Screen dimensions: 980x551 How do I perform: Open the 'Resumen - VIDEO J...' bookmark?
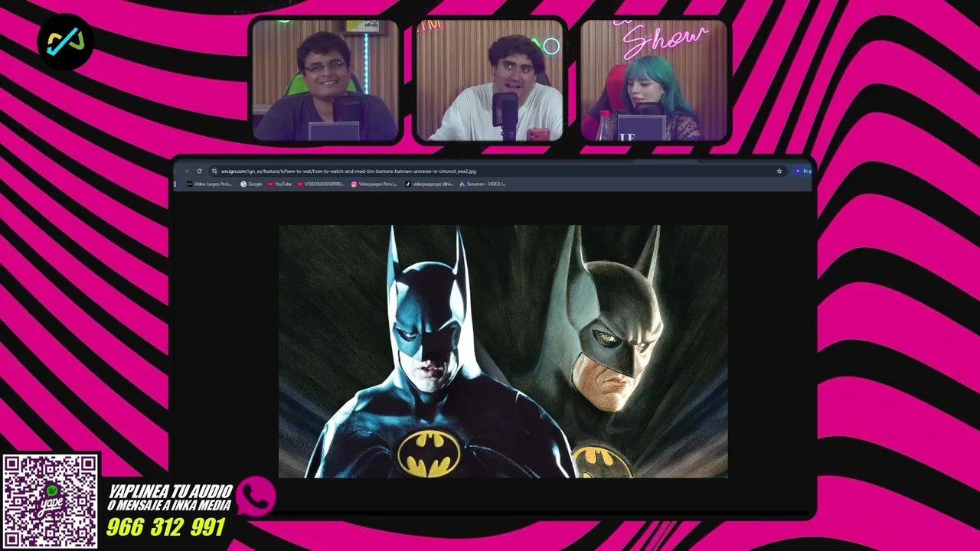coord(482,184)
